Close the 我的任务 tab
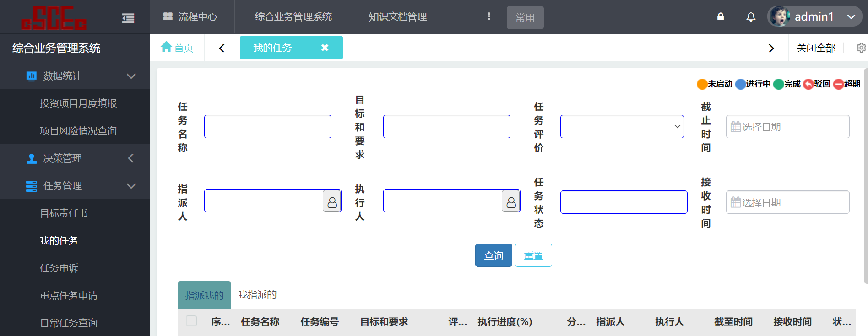Screen dimensions: 868x336 325,48
